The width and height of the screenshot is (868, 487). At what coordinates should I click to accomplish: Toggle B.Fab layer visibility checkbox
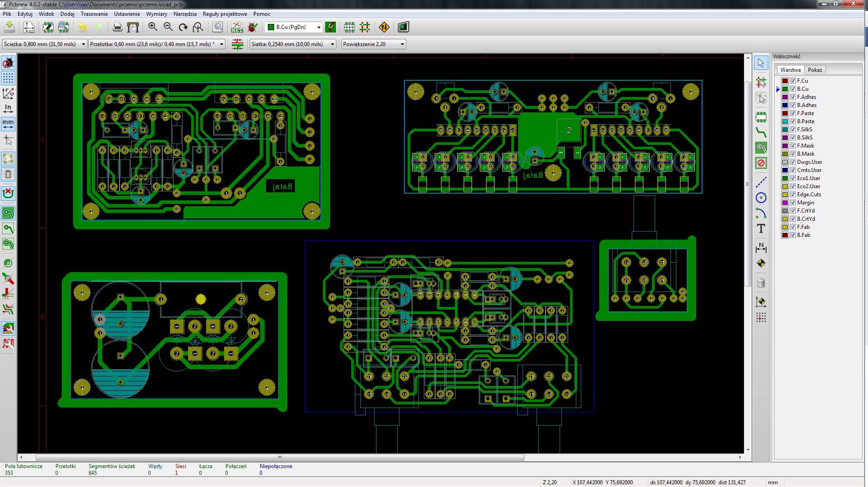[x=793, y=235]
